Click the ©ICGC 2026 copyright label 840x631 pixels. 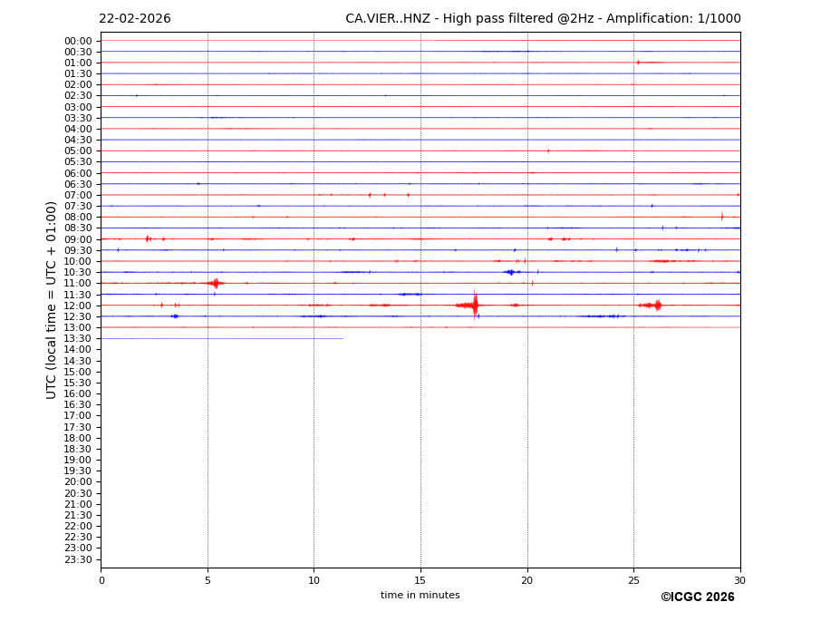point(697,597)
